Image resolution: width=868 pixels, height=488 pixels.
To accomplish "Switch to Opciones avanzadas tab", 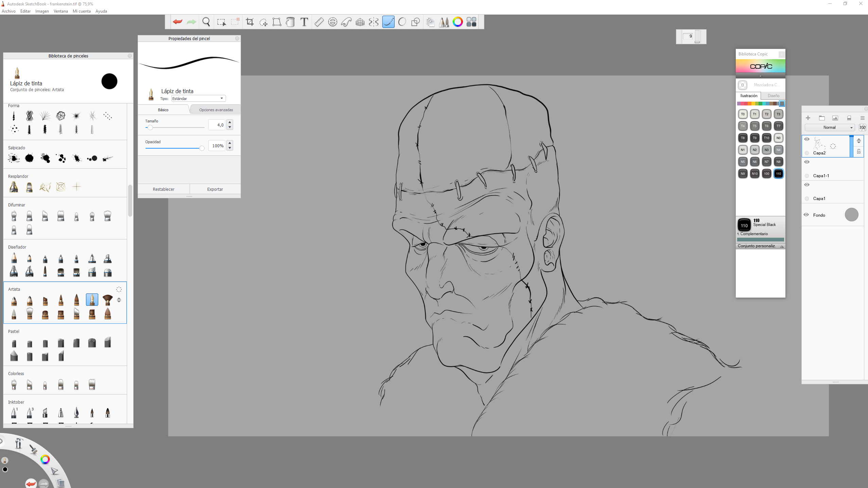I will (x=216, y=110).
